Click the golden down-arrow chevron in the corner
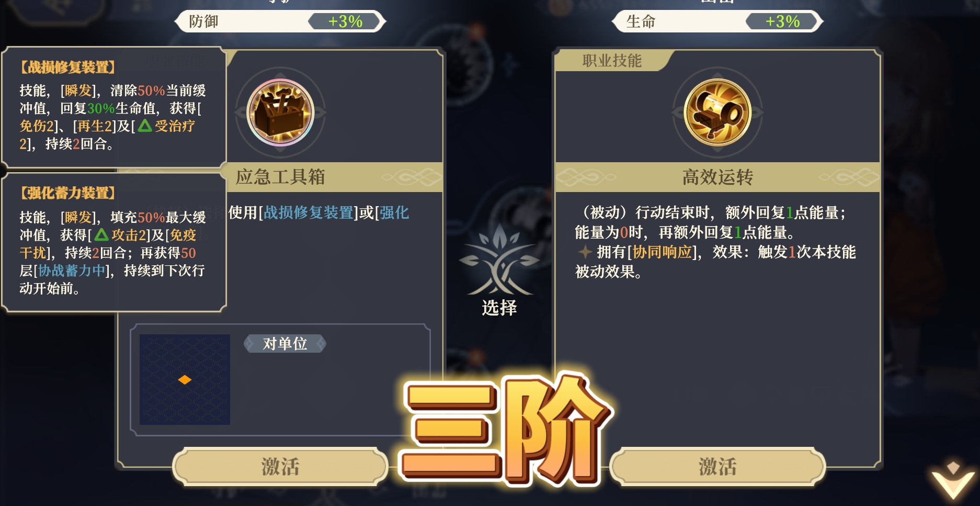The image size is (980, 506). (953, 480)
